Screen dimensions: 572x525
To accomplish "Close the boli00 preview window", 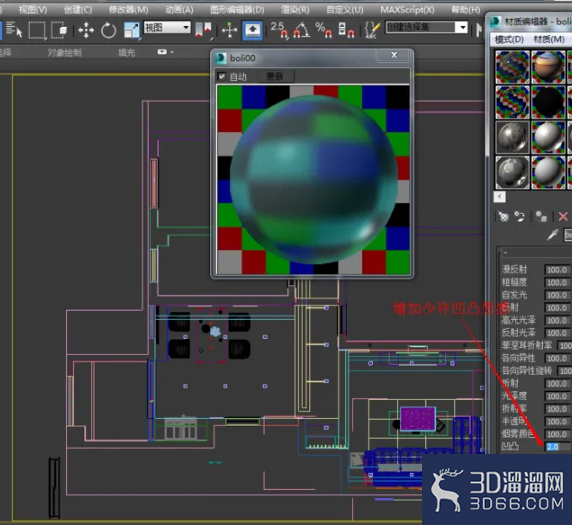I will point(394,55).
